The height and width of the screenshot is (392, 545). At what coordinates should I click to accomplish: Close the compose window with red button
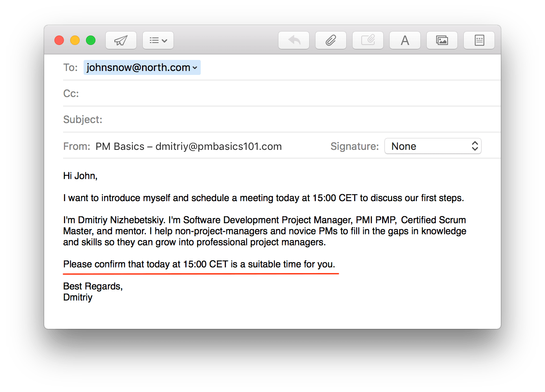coord(59,40)
